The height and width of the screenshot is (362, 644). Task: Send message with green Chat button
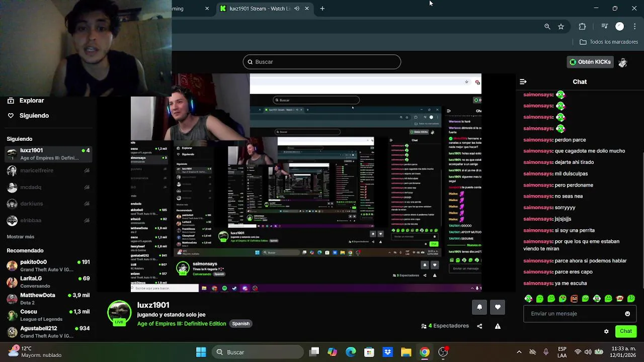(x=626, y=331)
